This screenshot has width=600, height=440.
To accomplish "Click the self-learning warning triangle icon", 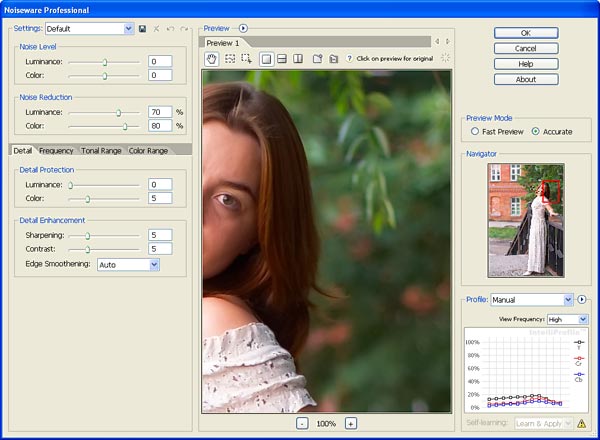I will click(581, 423).
